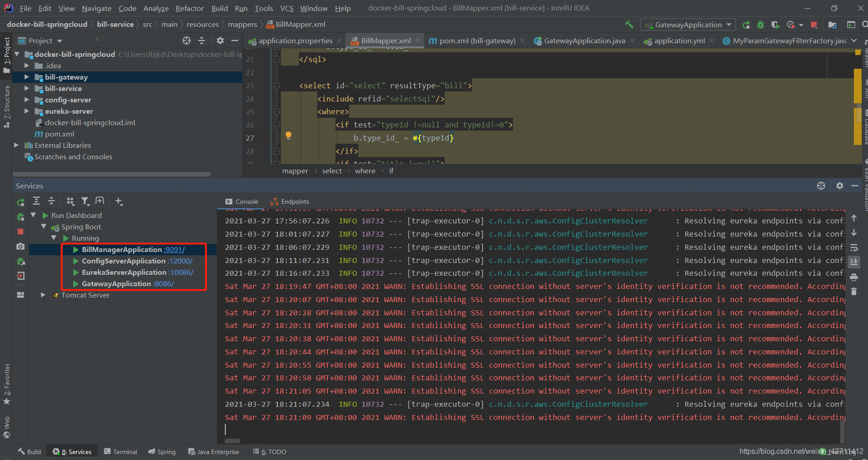Open the BillManagerApplication :9091/ link

tap(174, 249)
